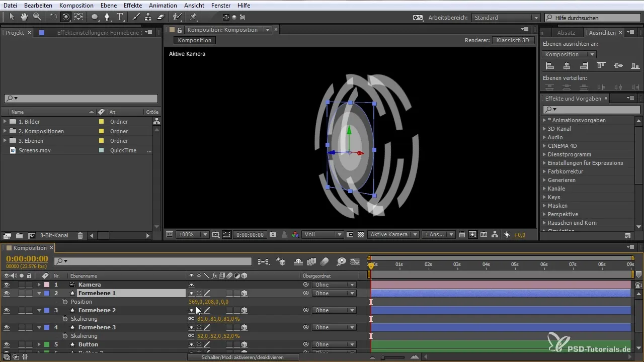The image size is (644, 362).
Task: Switch to the Absatz tab
Action: [567, 33]
